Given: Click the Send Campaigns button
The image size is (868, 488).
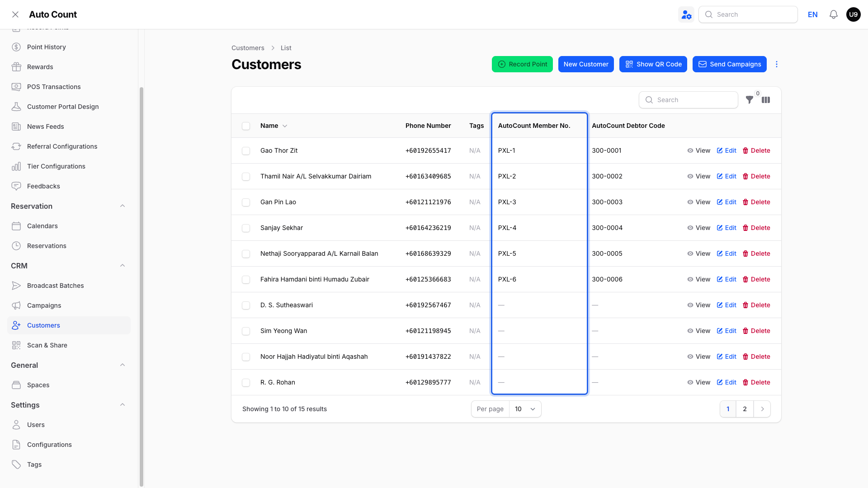Looking at the screenshot, I should 730,64.
